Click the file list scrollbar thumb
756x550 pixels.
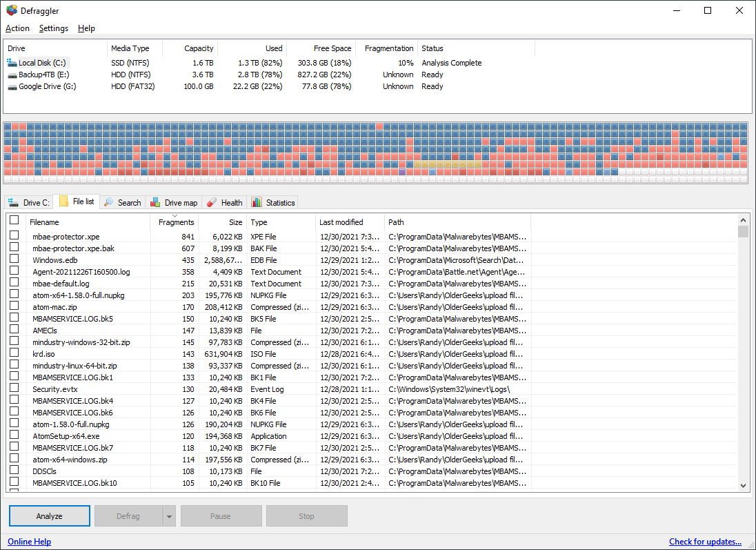click(743, 232)
